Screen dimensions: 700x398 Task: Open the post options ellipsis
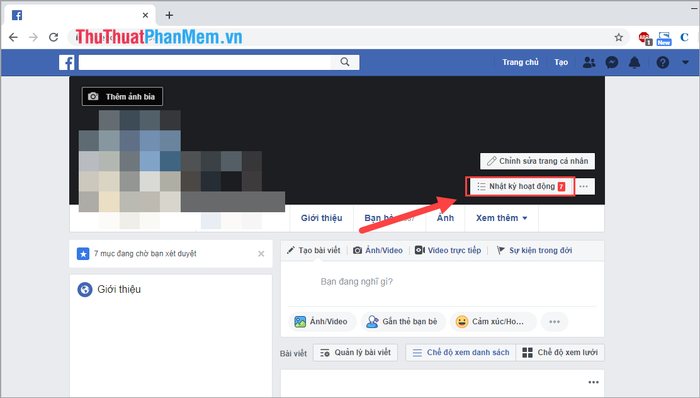tap(593, 382)
